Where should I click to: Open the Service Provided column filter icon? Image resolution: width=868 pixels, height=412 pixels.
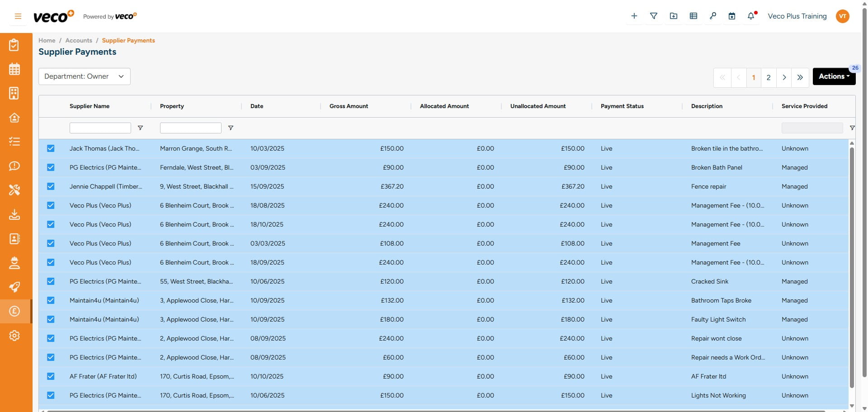click(x=853, y=128)
